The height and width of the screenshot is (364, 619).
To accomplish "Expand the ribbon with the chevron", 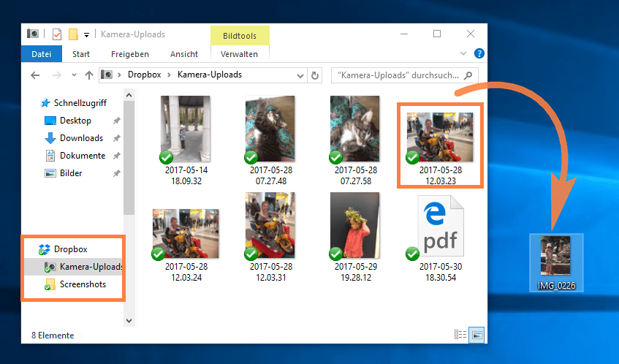I will click(x=463, y=53).
